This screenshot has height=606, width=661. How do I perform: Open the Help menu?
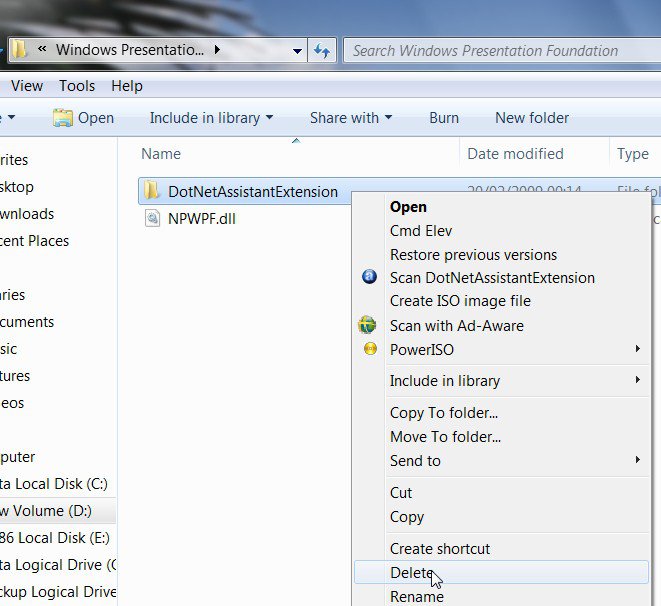point(127,86)
